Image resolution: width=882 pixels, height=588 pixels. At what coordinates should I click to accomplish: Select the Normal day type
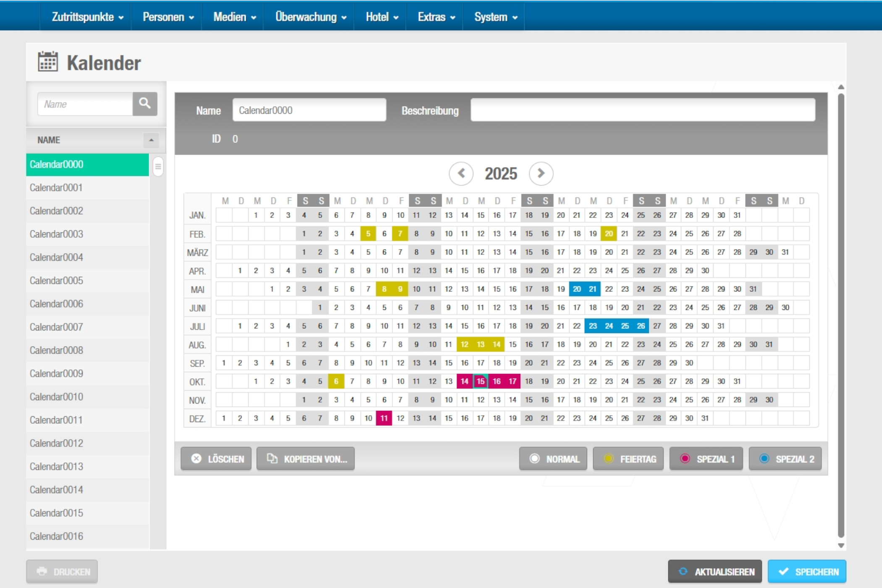553,459
